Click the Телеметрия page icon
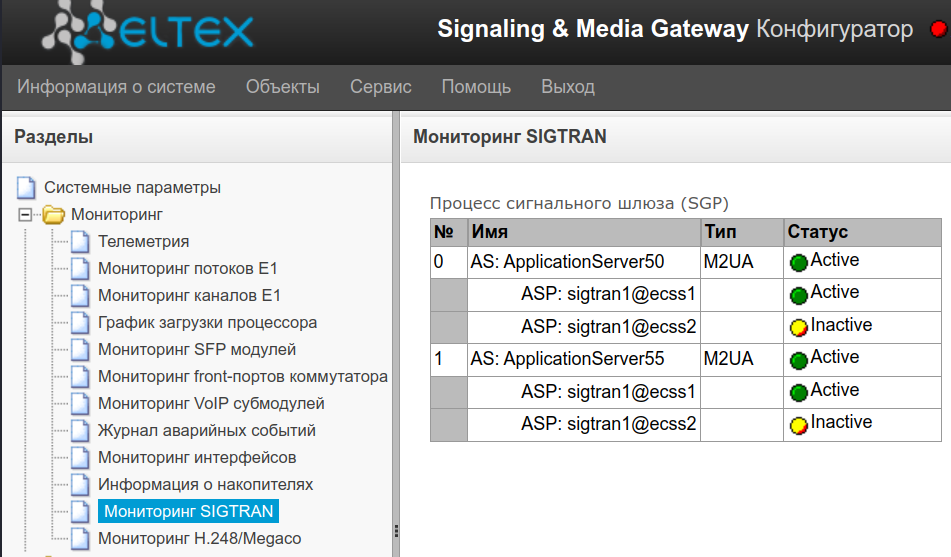 click(80, 242)
